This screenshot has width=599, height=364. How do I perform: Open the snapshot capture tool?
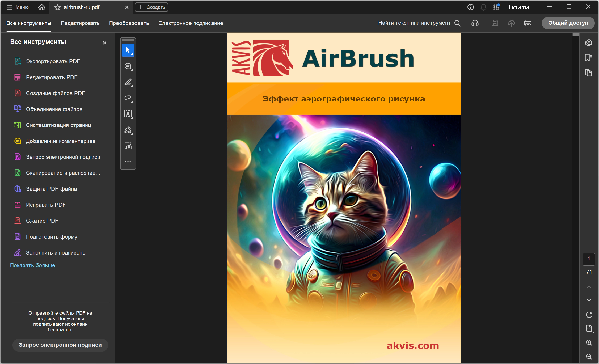[x=128, y=146]
